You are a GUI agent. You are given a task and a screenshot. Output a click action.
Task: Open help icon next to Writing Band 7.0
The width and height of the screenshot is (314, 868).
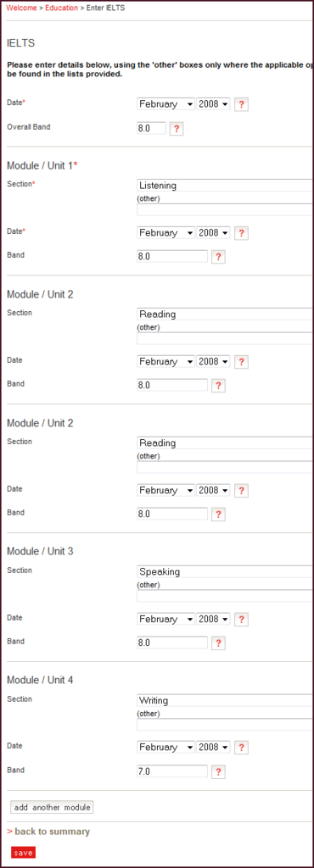(x=218, y=771)
